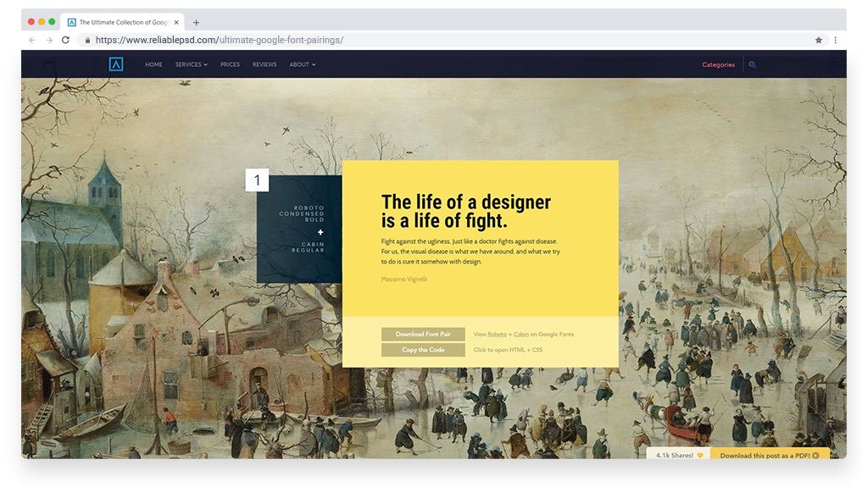Click the Download Font Pair button
Image resolution: width=868 pixels, height=498 pixels.
pyautogui.click(x=423, y=335)
